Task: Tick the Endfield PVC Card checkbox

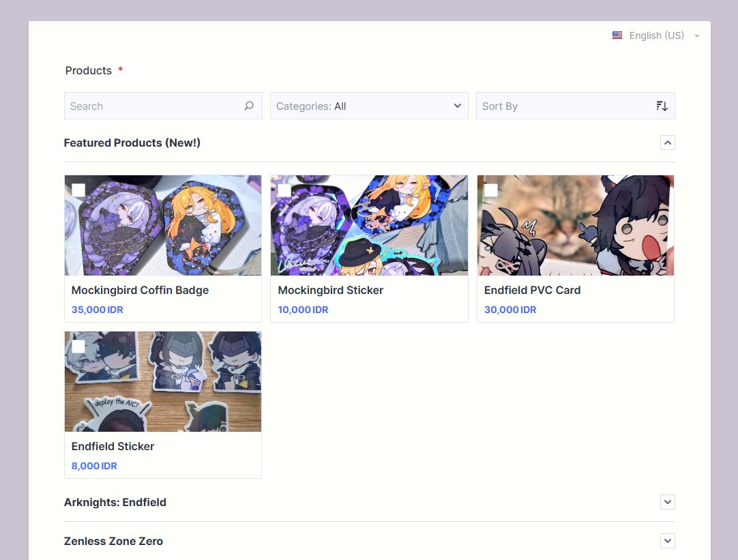Action: pos(491,190)
